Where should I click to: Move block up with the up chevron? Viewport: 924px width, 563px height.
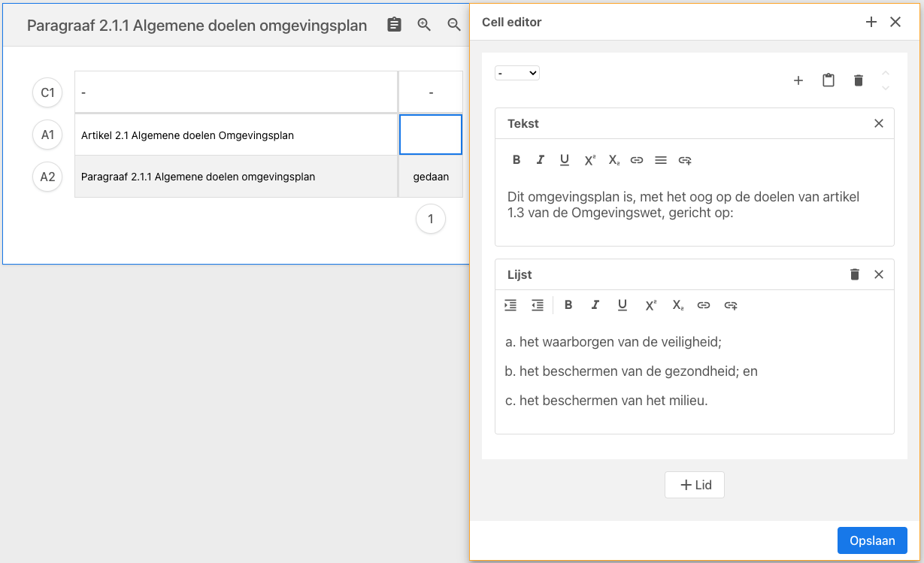885,73
